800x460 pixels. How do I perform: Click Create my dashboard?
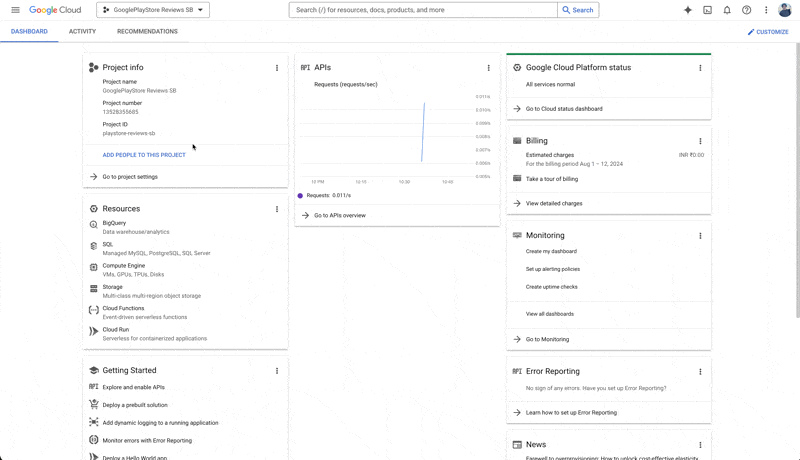click(551, 251)
